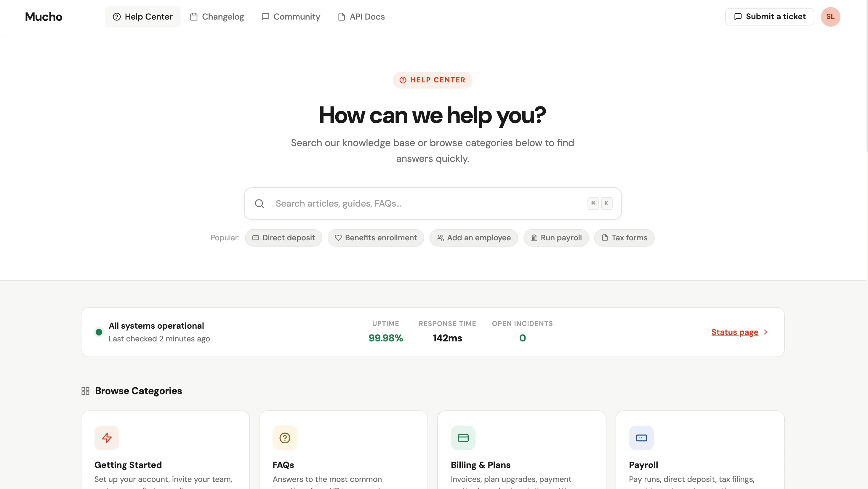Open the Billing & Plans category card
The image size is (868, 489).
tap(522, 450)
